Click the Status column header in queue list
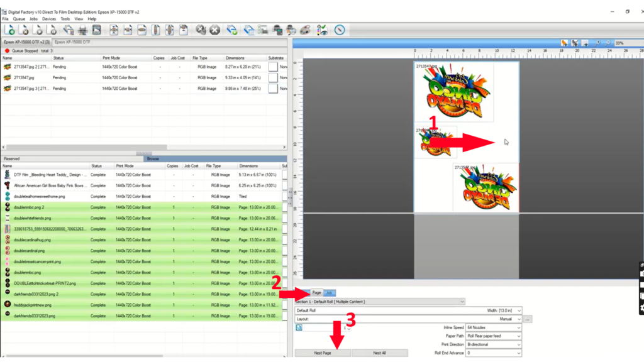 (x=58, y=58)
